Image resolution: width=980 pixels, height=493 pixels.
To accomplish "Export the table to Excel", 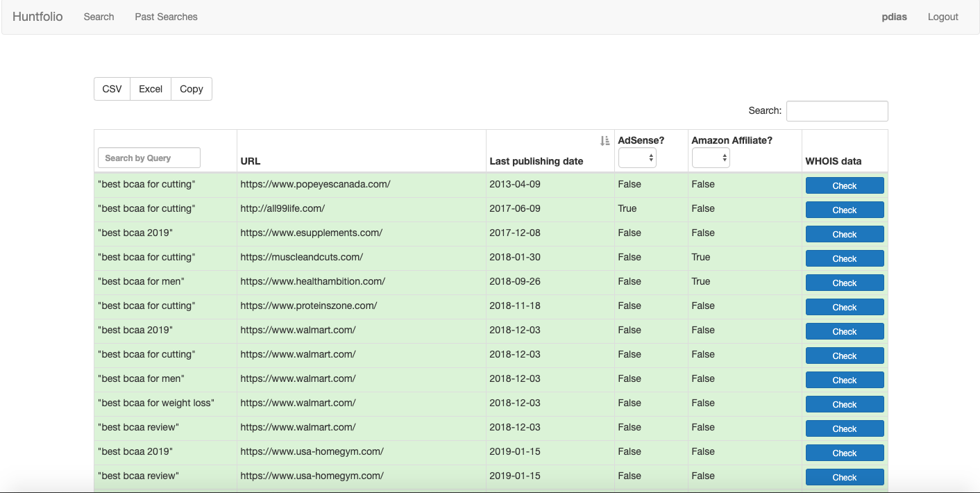I will 151,89.
